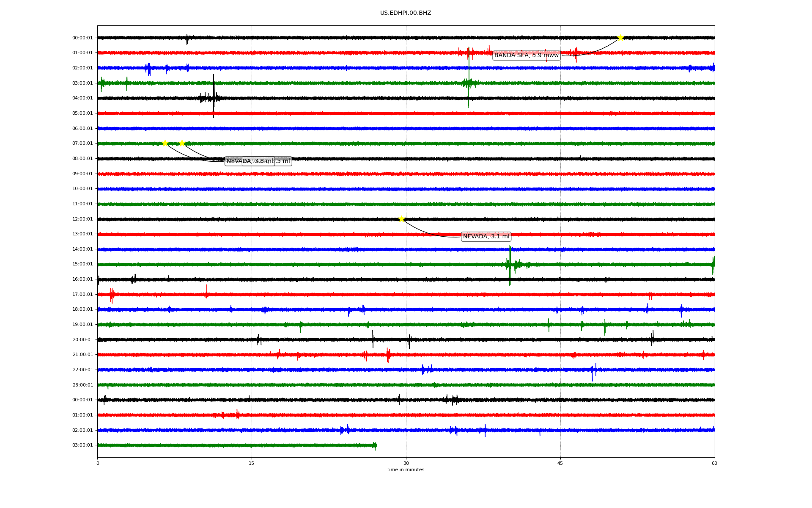This screenshot has height=508, width=812.
Task: Click the x-axis tick label 45
Action: click(560, 463)
